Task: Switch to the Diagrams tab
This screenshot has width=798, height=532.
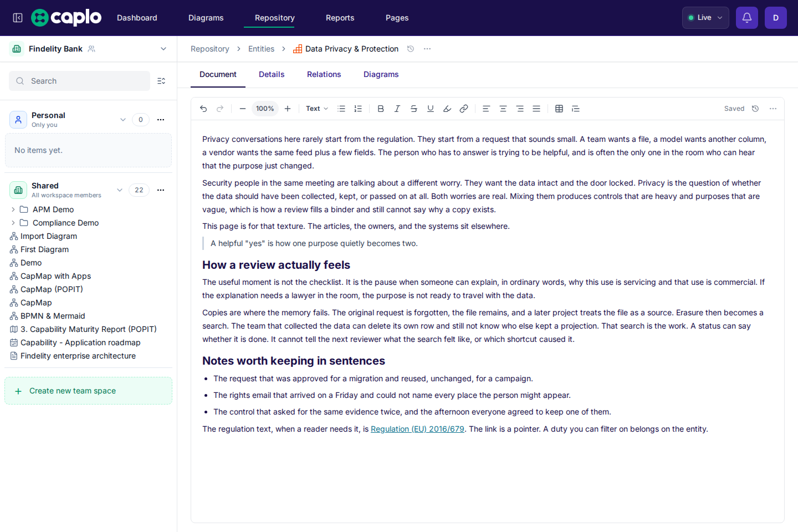Action: point(381,74)
